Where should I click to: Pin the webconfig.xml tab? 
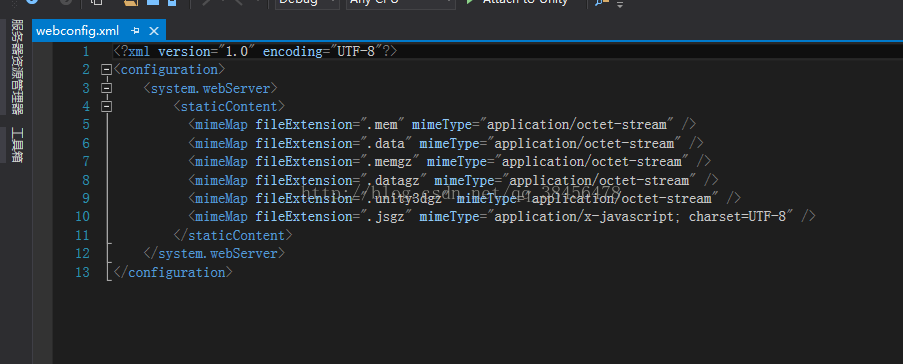click(x=135, y=31)
